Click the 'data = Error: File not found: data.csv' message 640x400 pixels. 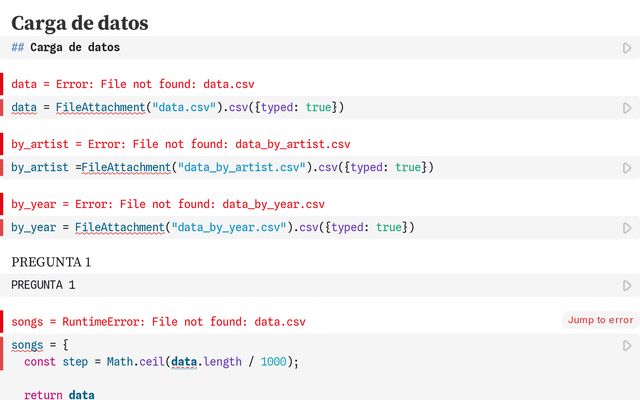(x=133, y=84)
